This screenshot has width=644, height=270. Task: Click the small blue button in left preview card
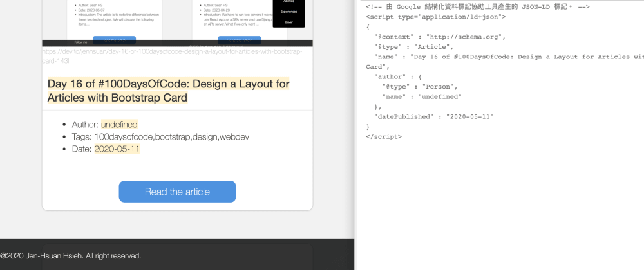[x=114, y=40]
